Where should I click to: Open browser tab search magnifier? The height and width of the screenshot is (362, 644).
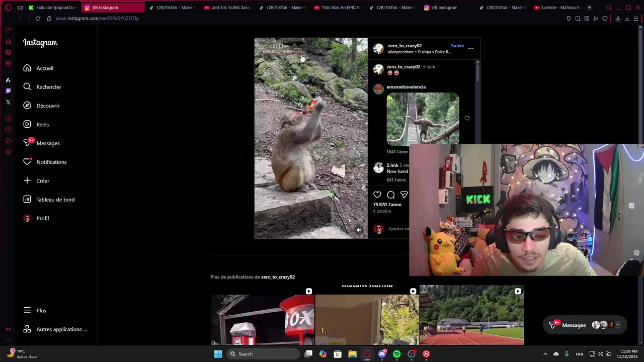(609, 8)
